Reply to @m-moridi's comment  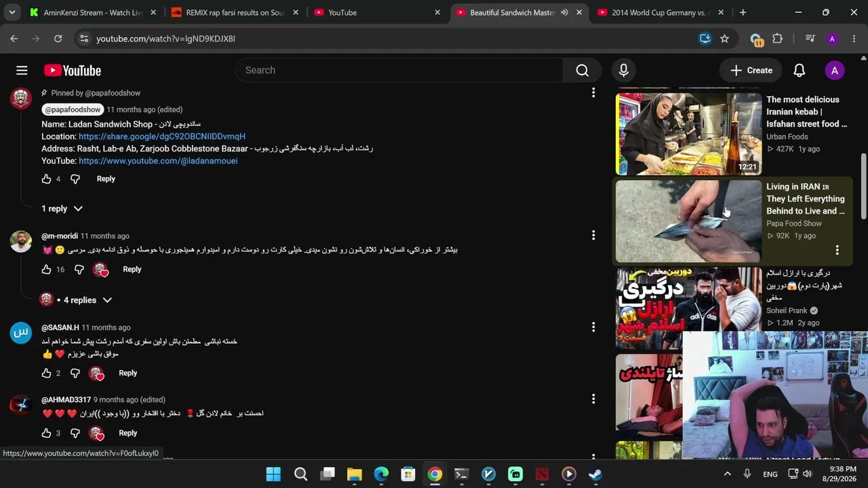coord(132,269)
